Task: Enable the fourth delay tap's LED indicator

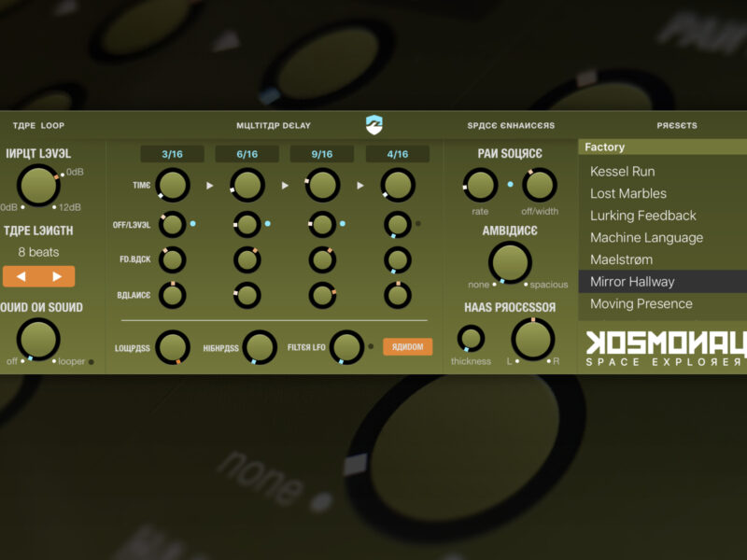Action: pyautogui.click(x=417, y=224)
